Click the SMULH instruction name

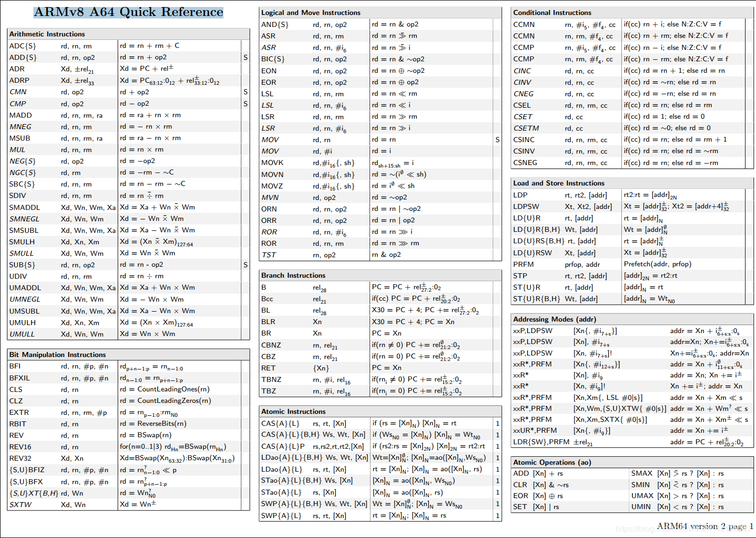click(22, 242)
